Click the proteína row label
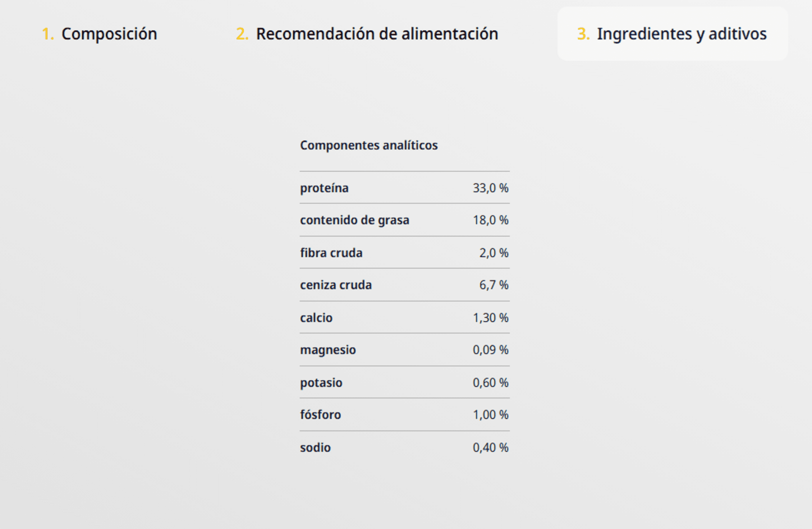The image size is (812, 529). pyautogui.click(x=324, y=188)
